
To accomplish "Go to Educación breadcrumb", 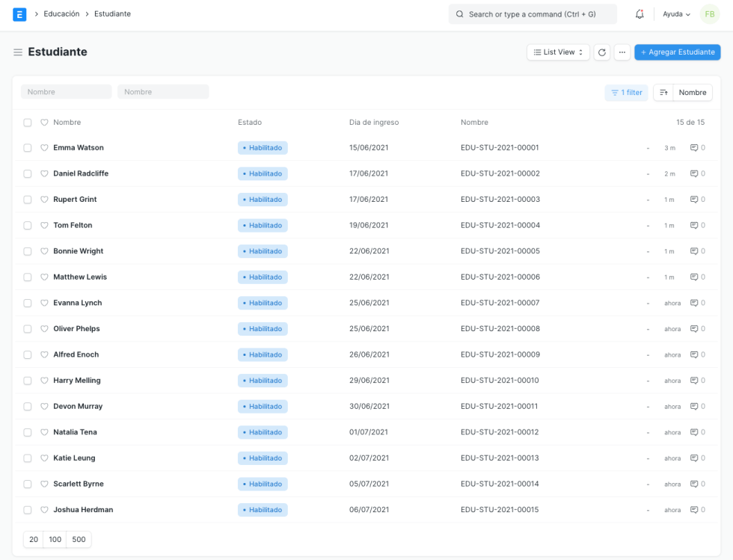I will 61,14.
